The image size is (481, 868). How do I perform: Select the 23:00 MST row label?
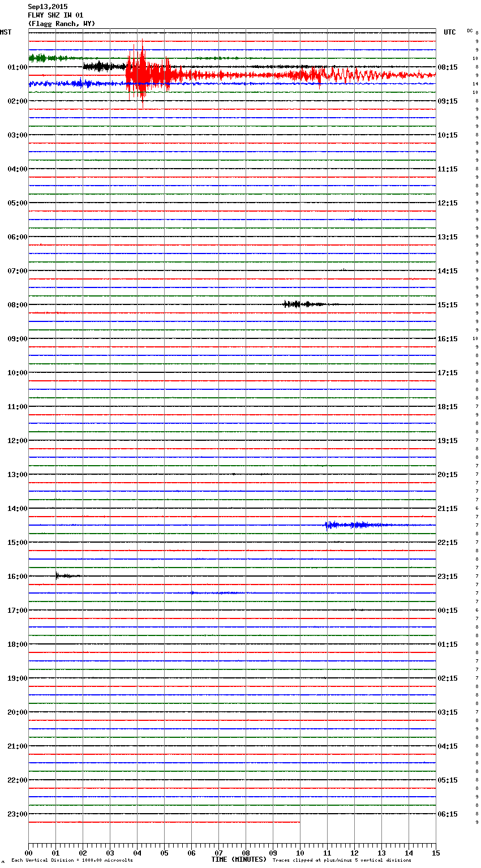(x=18, y=814)
